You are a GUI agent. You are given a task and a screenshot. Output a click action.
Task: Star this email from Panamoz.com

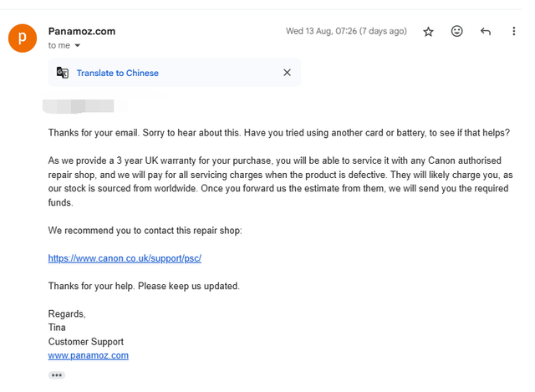[428, 32]
